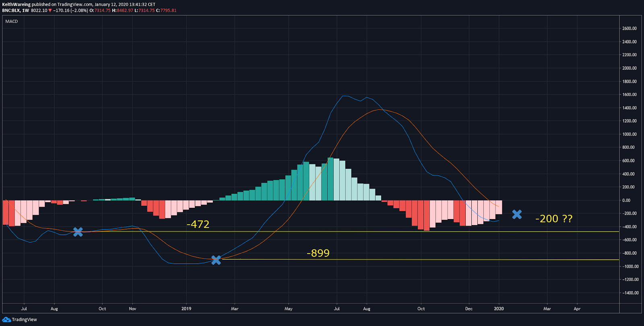Click the -170.16 (-2.08%) change value
Viewport: 644px width, 326px height.
pyautogui.click(x=70, y=10)
